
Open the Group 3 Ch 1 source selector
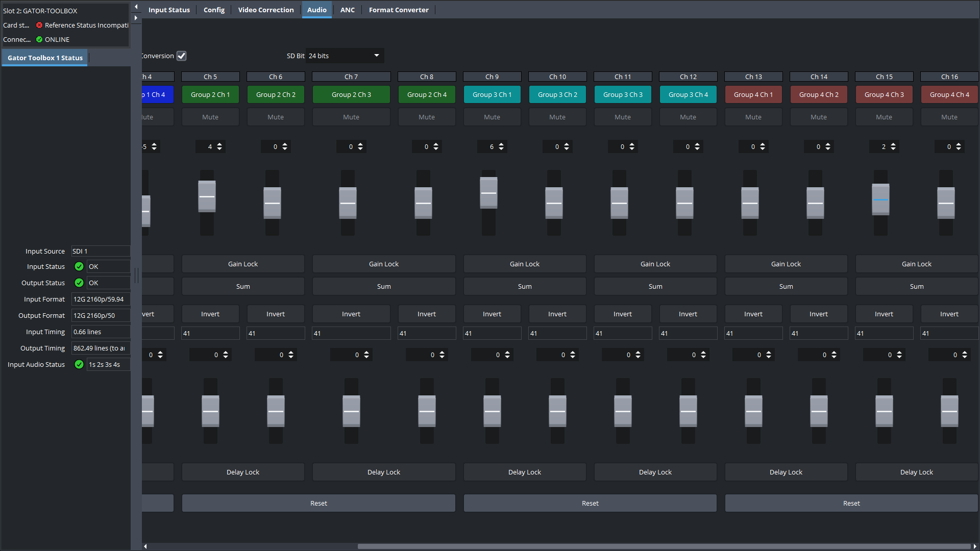pyautogui.click(x=492, y=94)
